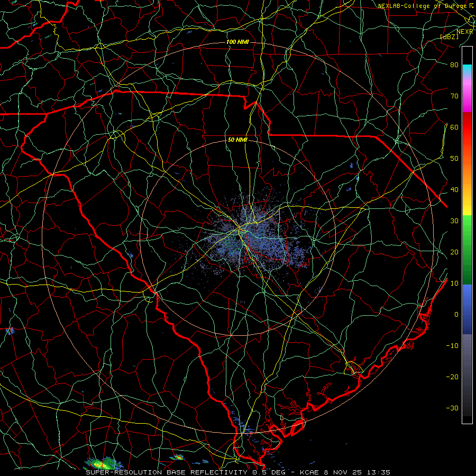Click the blue segment of the reflectivity color bar

(x=467, y=309)
